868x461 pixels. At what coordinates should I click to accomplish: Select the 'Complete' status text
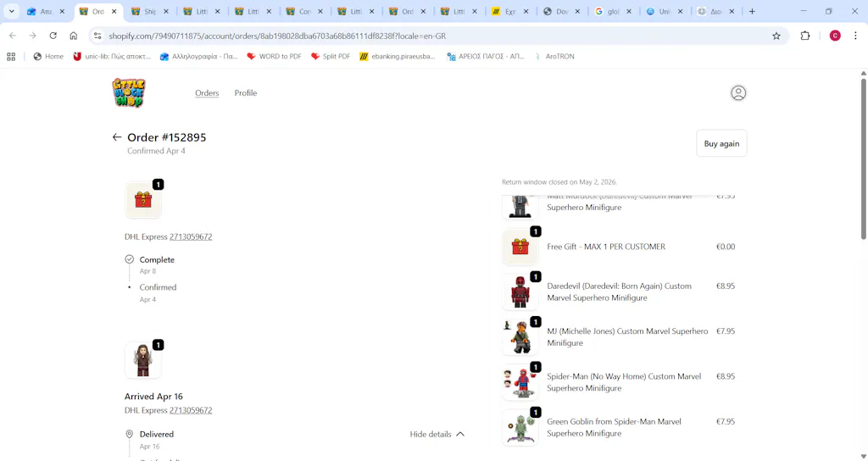coord(157,259)
